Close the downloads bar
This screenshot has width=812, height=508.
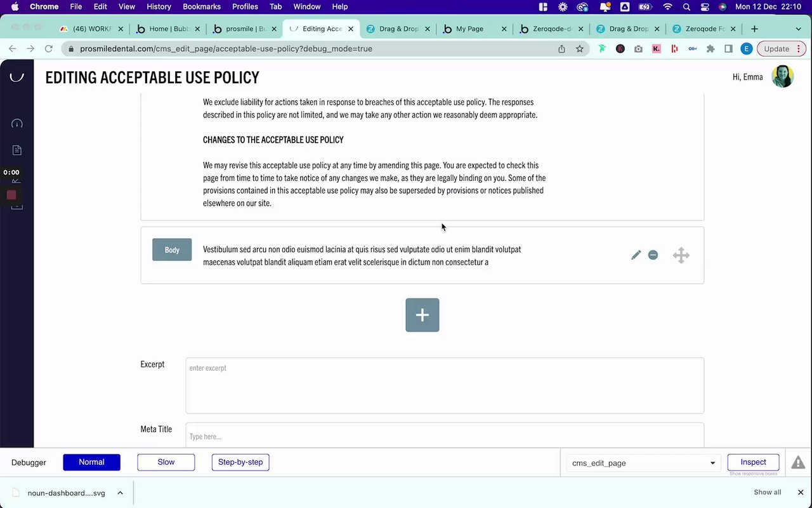tap(801, 492)
